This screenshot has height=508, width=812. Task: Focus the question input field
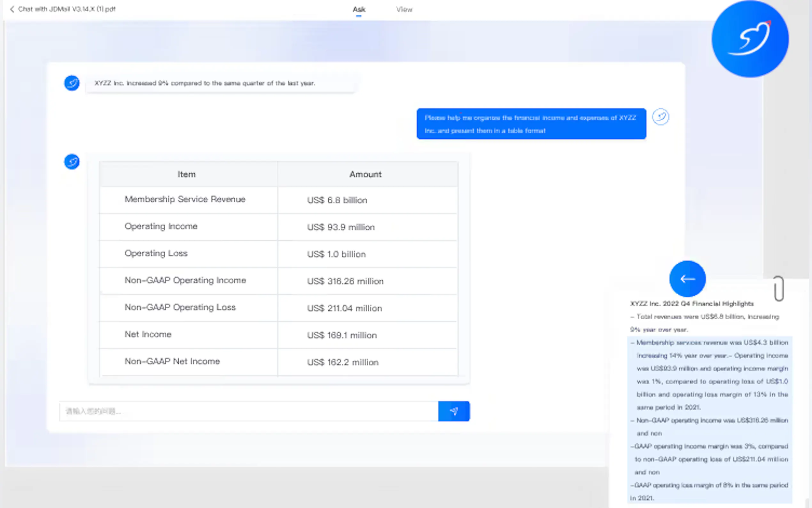tap(248, 411)
